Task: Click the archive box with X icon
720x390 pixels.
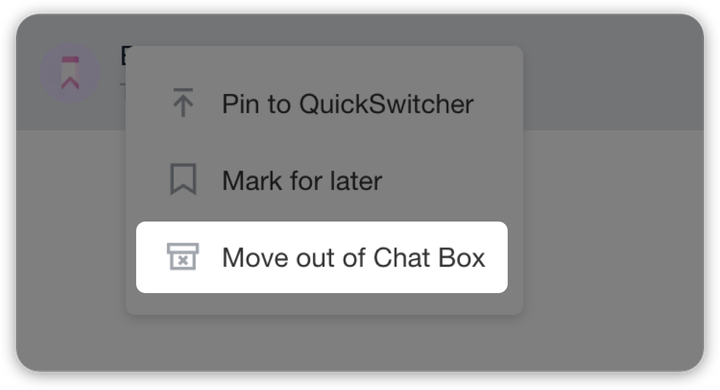Action: [183, 256]
